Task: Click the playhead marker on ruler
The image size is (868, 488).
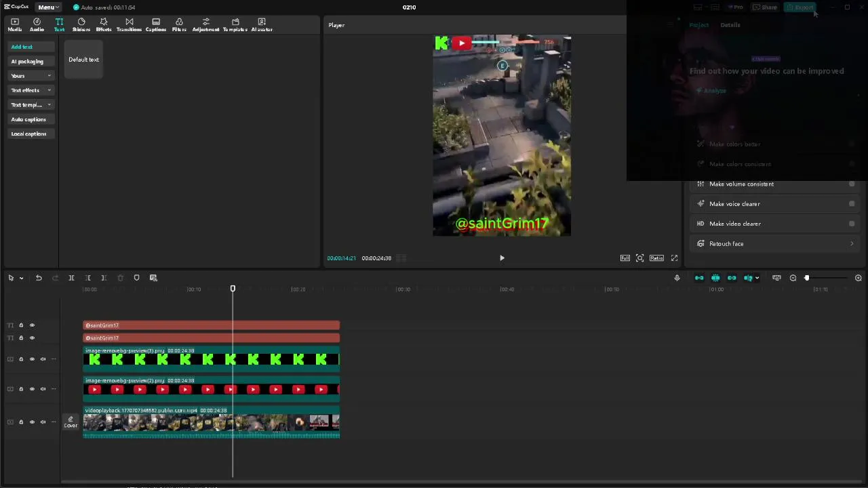Action: coord(233,289)
